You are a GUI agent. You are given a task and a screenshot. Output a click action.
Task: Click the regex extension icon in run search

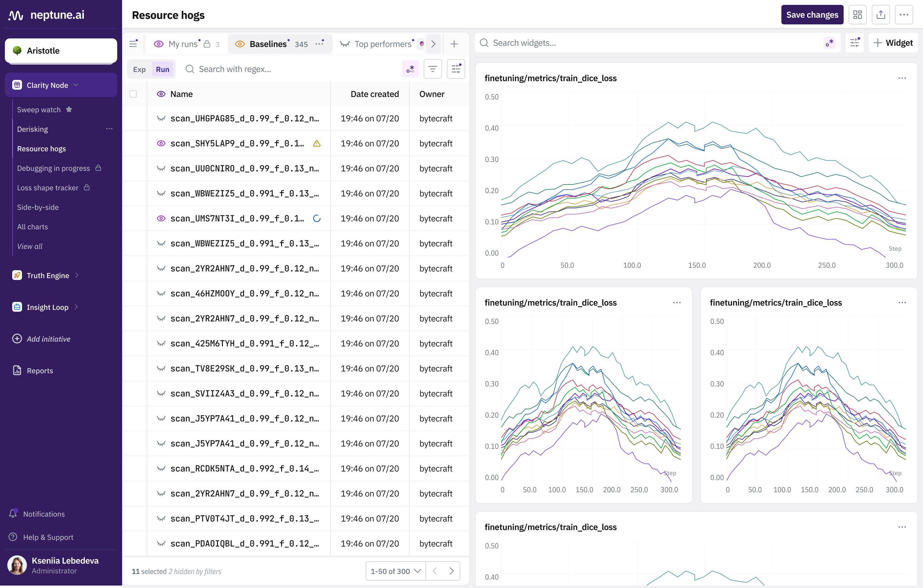pos(410,69)
